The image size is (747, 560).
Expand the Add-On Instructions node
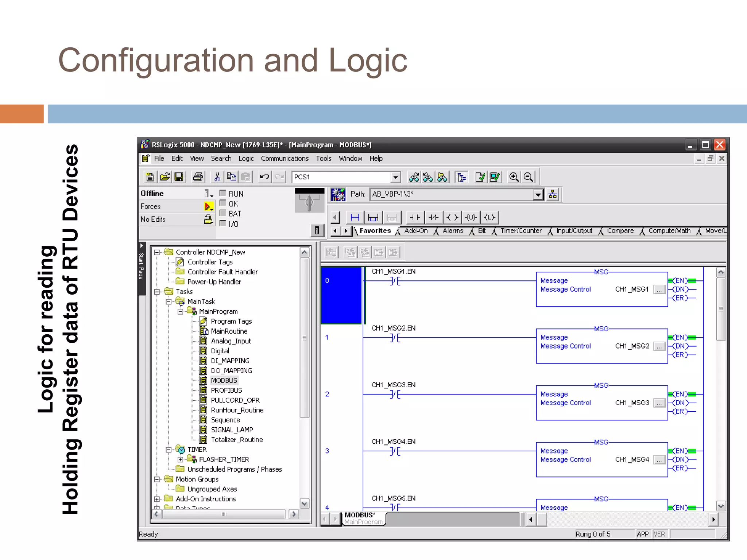pyautogui.click(x=157, y=499)
